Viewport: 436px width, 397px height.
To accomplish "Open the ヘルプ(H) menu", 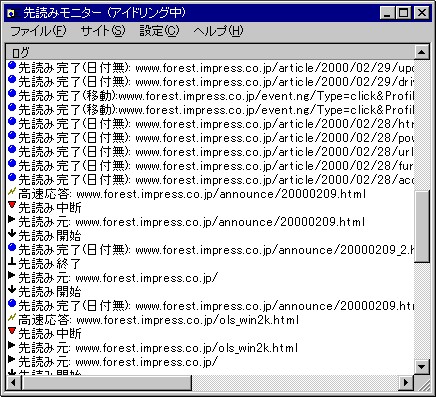I will coord(218,31).
